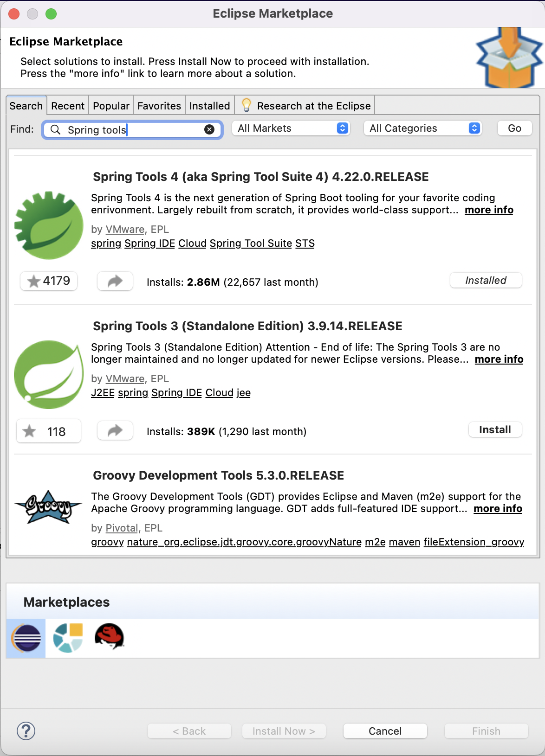The height and width of the screenshot is (756, 545).
Task: Click the Spring Tools 4 green gear logo
Action: [x=49, y=225]
